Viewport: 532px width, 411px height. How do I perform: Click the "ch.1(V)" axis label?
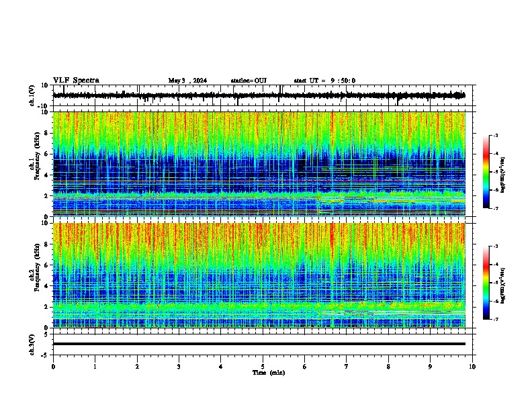coord(32,95)
